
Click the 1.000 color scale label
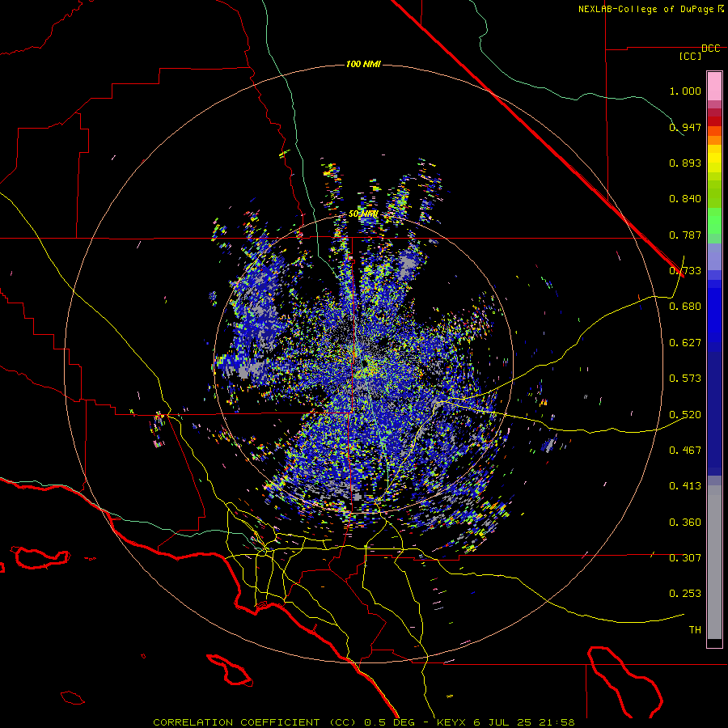685,91
